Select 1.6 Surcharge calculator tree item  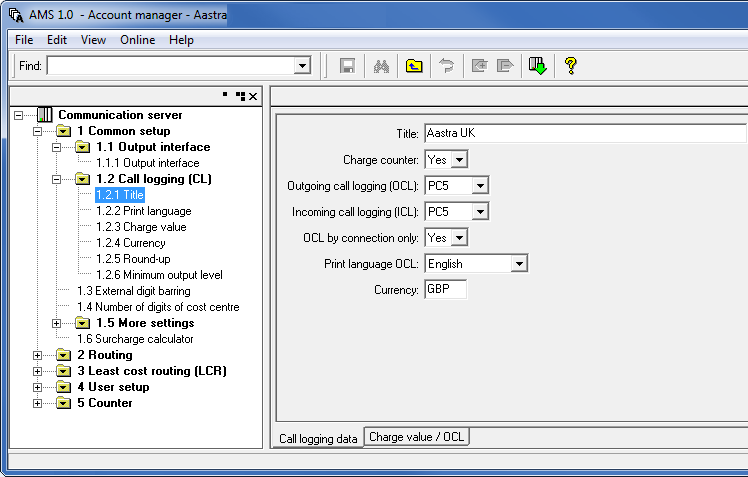[x=135, y=339]
